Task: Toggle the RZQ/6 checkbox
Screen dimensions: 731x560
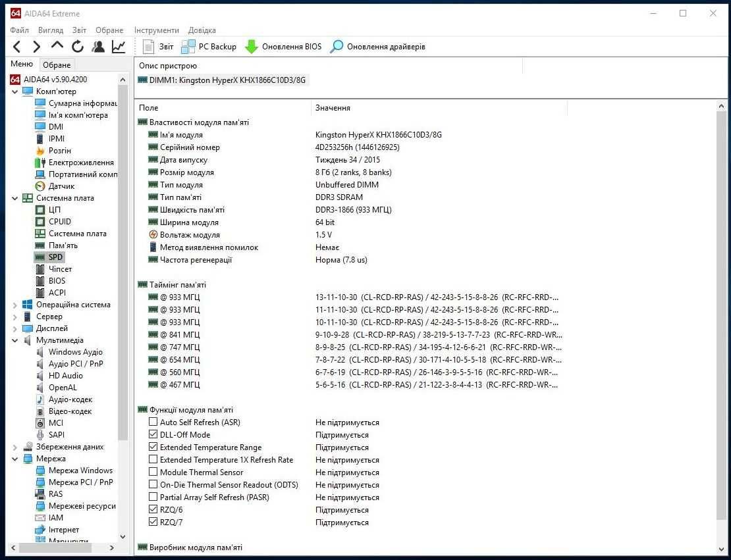Action: (153, 510)
